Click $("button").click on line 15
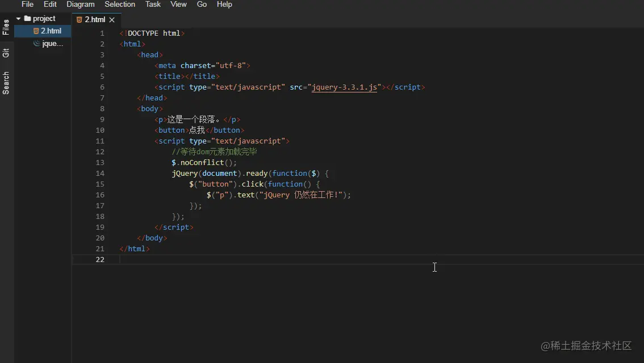Image resolution: width=644 pixels, height=363 pixels. (226, 184)
